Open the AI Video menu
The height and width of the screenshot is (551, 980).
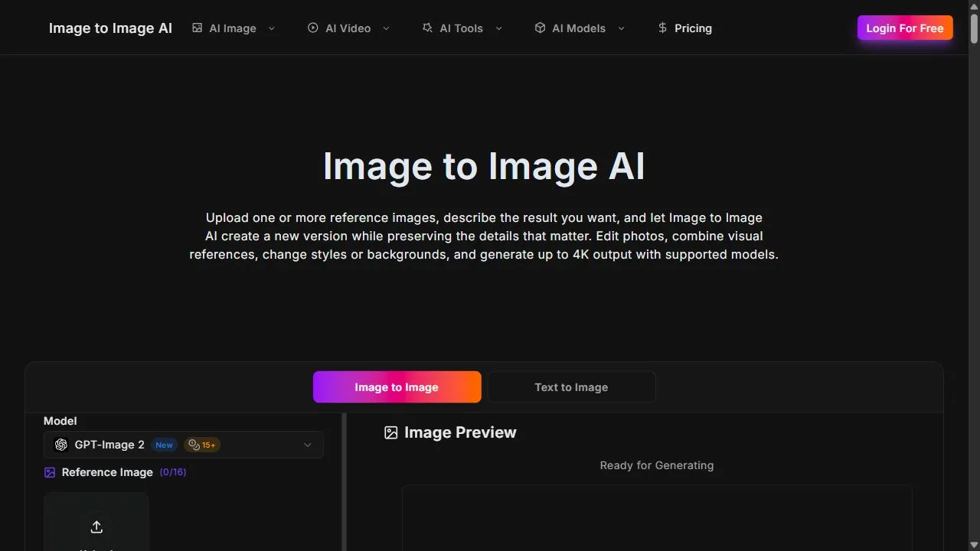(x=349, y=28)
